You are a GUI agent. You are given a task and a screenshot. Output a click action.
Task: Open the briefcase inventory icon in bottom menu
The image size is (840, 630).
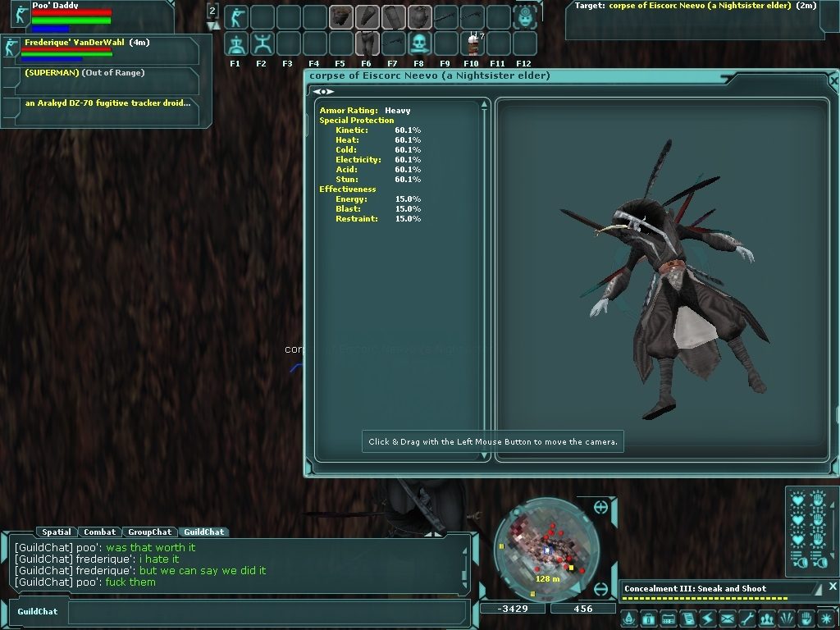click(648, 619)
